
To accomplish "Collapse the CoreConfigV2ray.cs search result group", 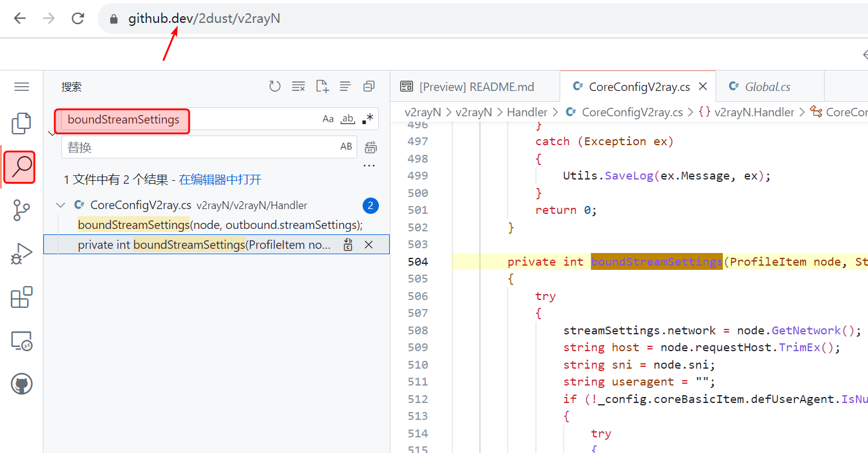I will (60, 205).
